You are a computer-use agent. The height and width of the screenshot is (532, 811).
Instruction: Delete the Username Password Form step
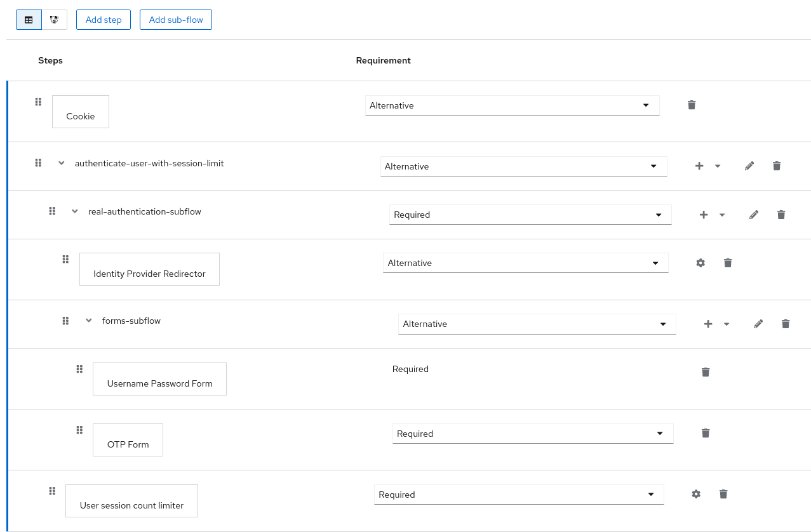pos(706,372)
